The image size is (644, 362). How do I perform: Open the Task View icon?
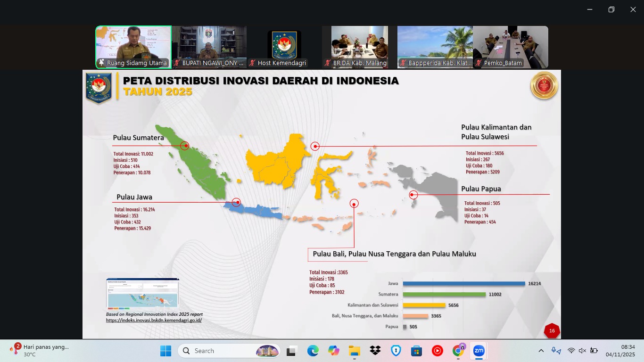(x=291, y=351)
